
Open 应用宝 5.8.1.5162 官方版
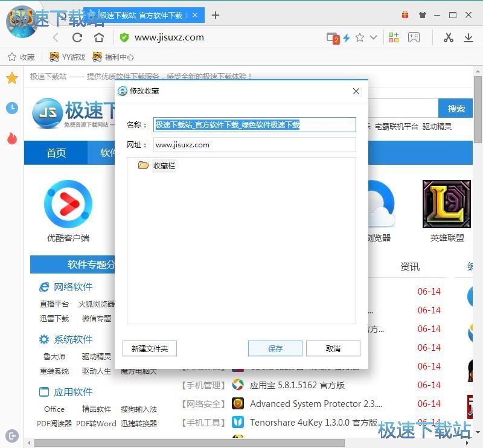point(297,385)
